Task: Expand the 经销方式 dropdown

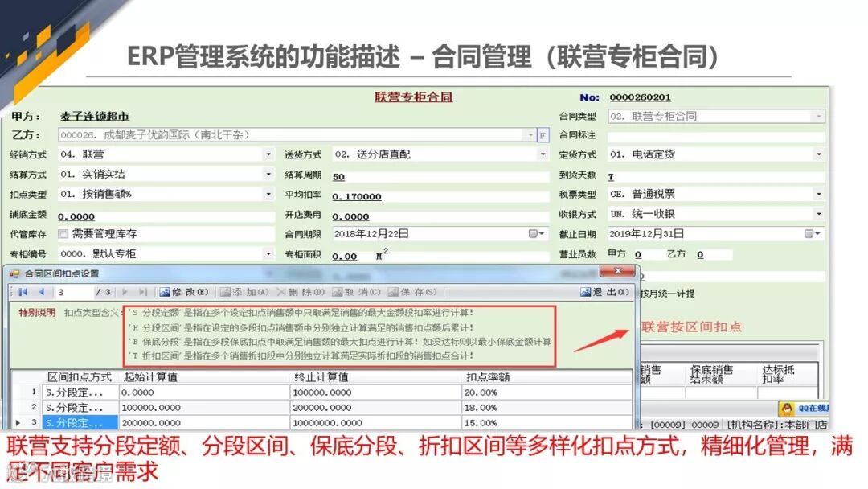Action: 268,154
